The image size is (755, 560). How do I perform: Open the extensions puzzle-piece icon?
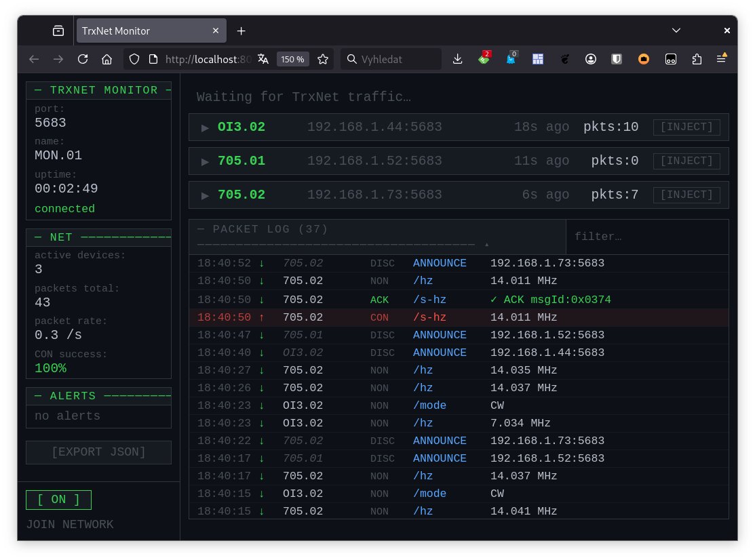tap(697, 59)
